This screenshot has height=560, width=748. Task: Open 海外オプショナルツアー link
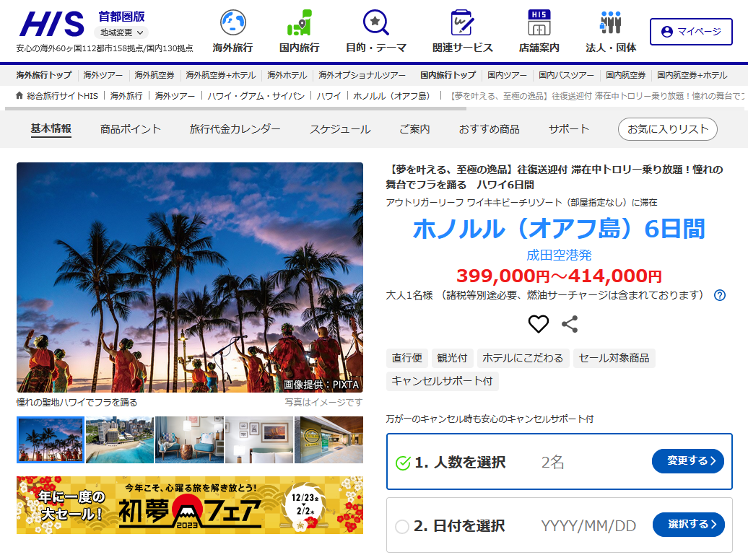[362, 75]
